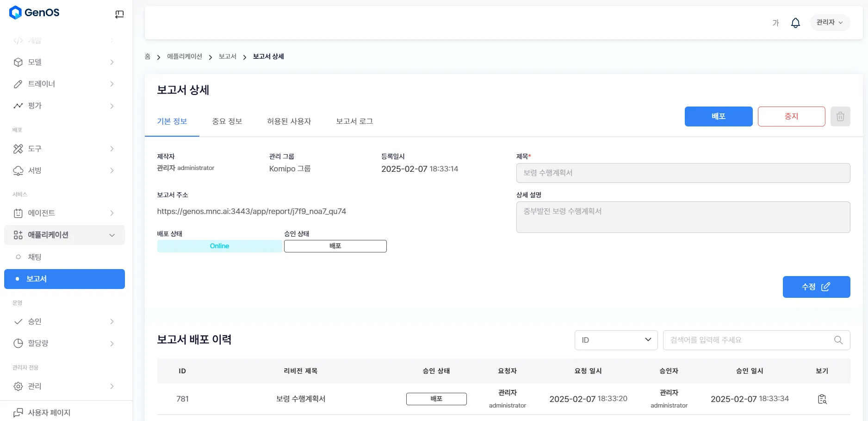
Task: Click the 수정 edit button
Action: [816, 287]
